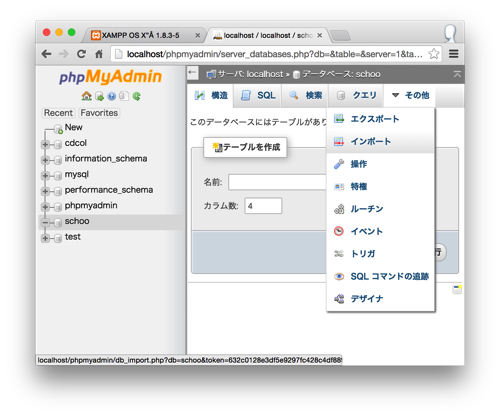This screenshot has width=500, height=416.
Task: Click the page settings icon at bottom right
Action: (457, 289)
